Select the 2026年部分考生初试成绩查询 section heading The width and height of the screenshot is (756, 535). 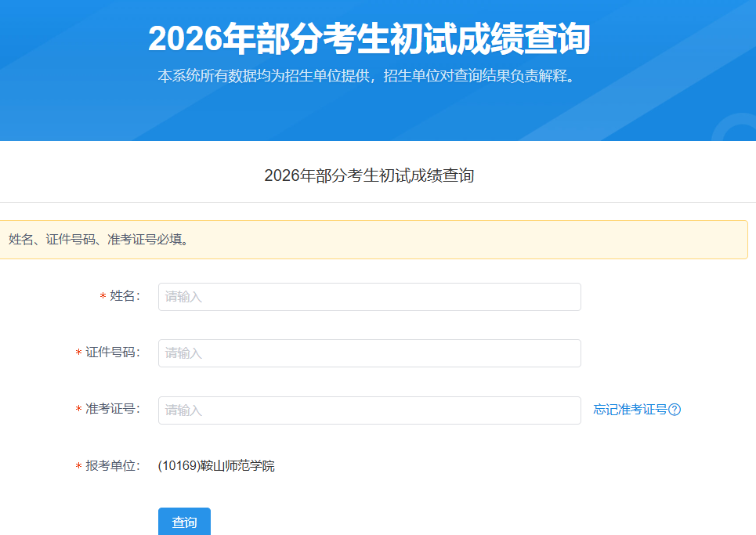tap(369, 175)
